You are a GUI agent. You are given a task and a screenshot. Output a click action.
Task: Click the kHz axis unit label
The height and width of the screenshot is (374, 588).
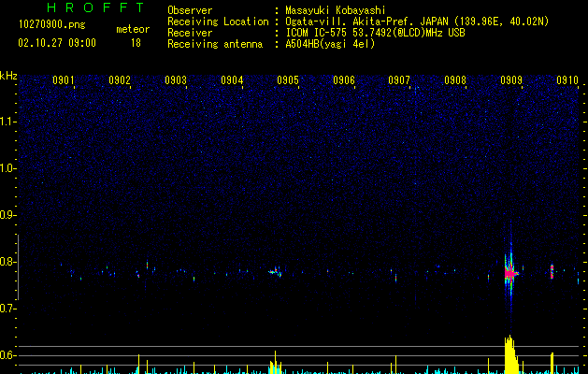(8, 76)
